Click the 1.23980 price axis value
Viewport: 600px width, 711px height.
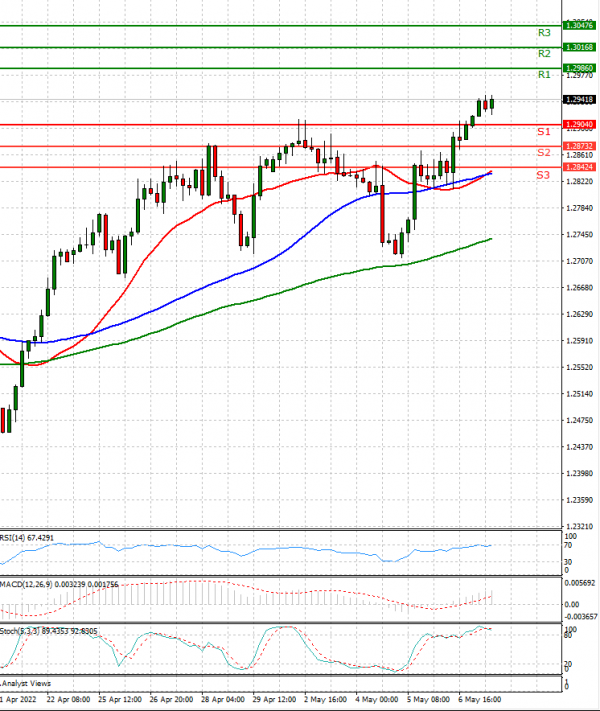(x=580, y=473)
